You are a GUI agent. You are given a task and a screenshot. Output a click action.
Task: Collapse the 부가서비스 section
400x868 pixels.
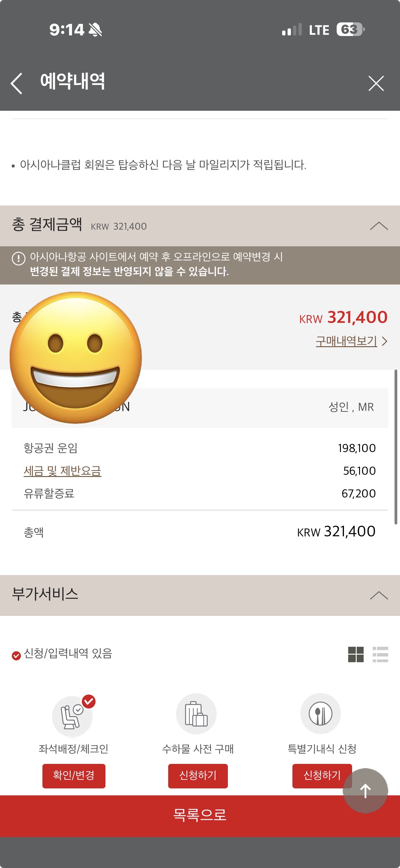point(379,595)
